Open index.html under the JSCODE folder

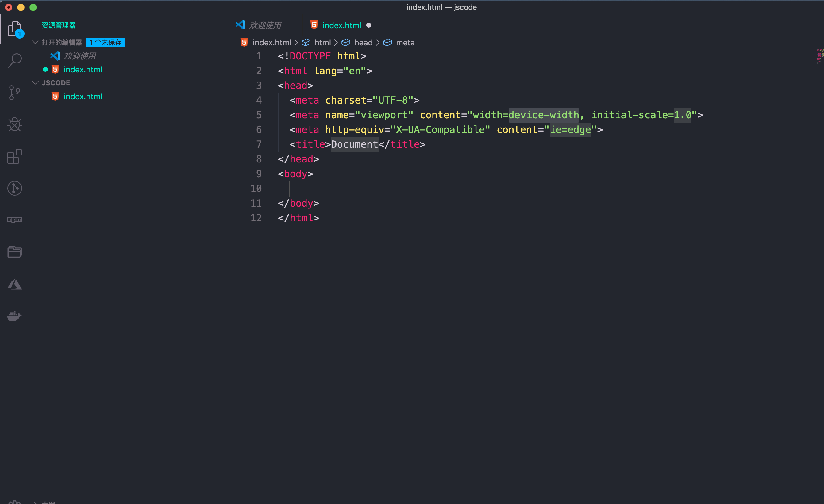(83, 96)
